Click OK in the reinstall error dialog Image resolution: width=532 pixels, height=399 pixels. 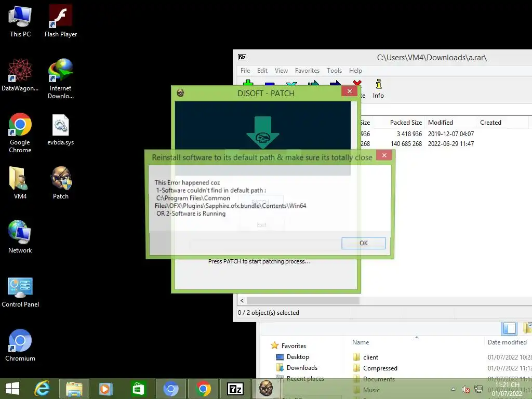[x=363, y=243]
